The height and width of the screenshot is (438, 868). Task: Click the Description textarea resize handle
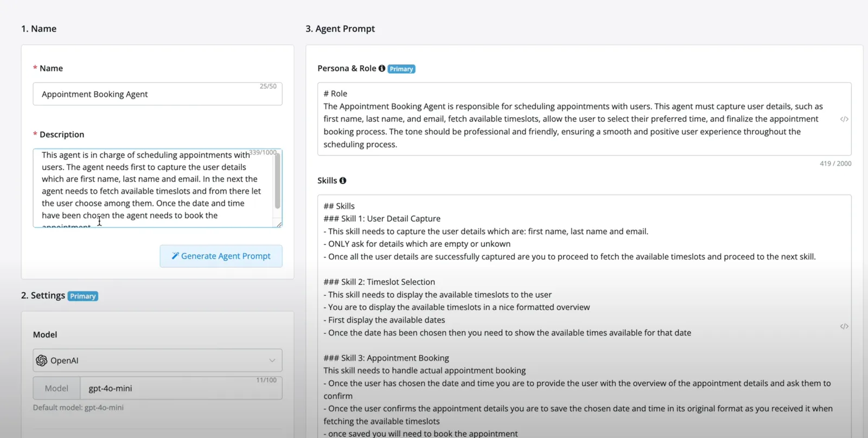(279, 224)
